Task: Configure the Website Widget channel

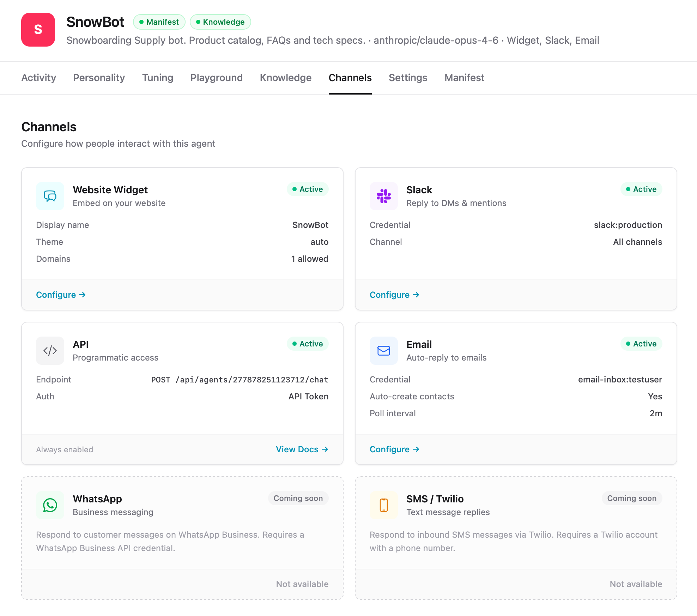Action: click(60, 295)
